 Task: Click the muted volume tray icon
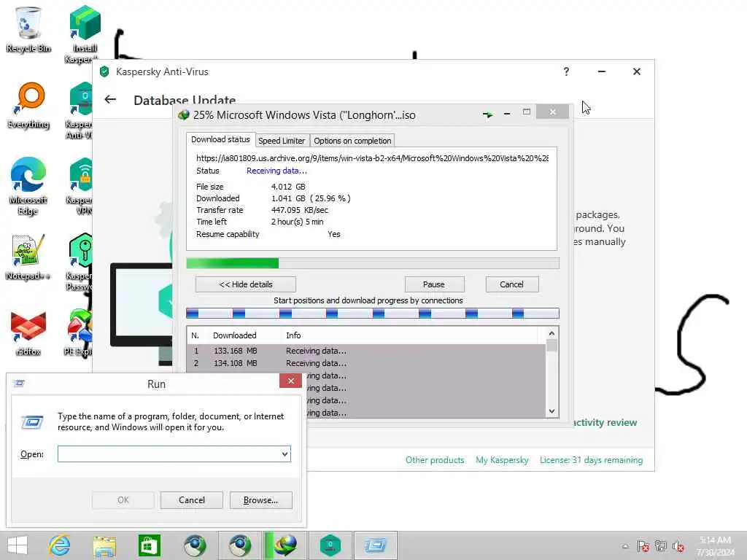point(678,546)
